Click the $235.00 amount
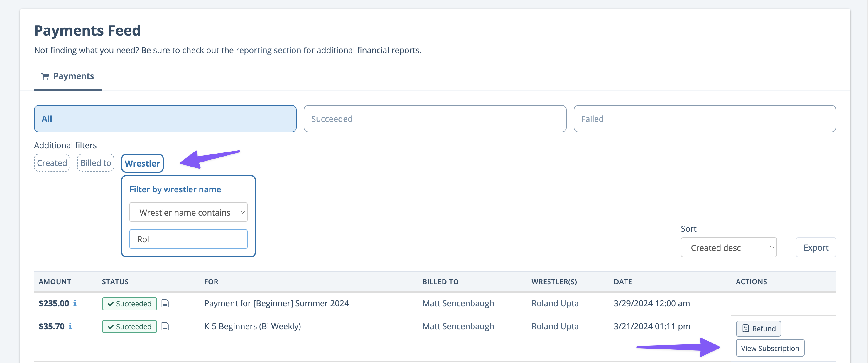 pyautogui.click(x=54, y=303)
